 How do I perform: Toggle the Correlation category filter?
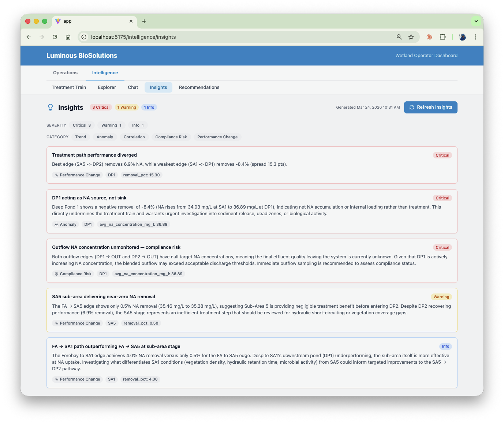(x=134, y=137)
